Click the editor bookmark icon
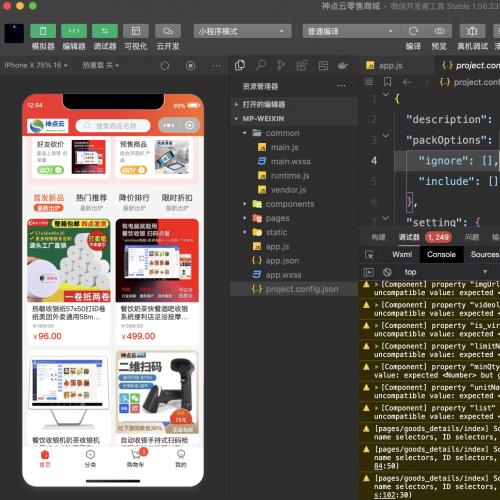Viewport: 500px width, 500px height. 387,82
